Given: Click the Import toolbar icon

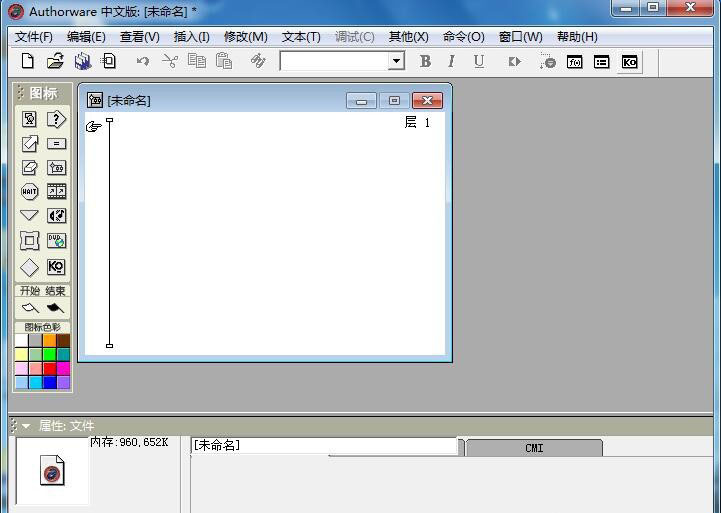Looking at the screenshot, I should pyautogui.click(x=109, y=61).
